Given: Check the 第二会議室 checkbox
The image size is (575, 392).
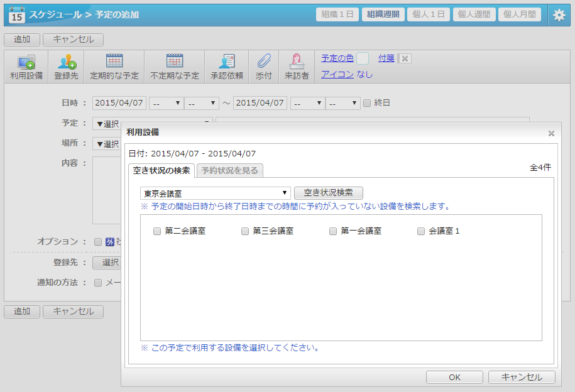Looking at the screenshot, I should click(157, 231).
